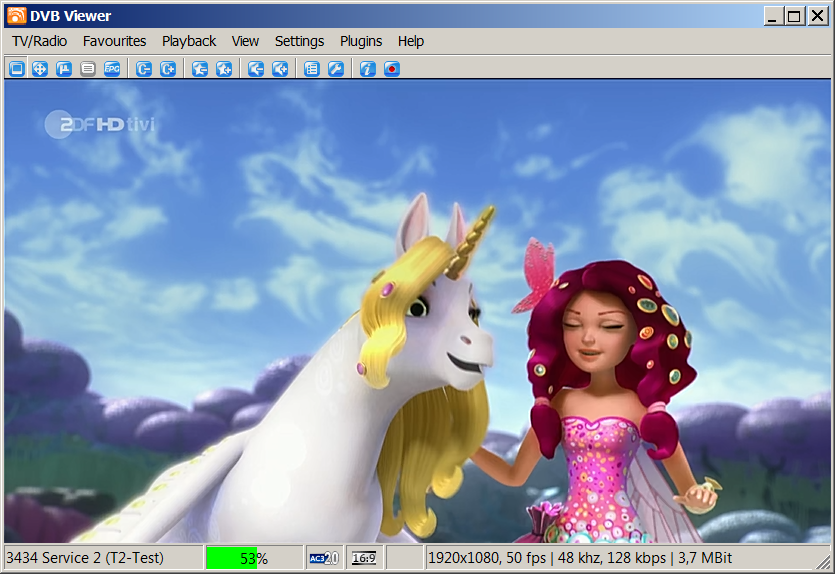Expand the Settings menu
Viewport: 835px width, 574px height.
pyautogui.click(x=299, y=41)
